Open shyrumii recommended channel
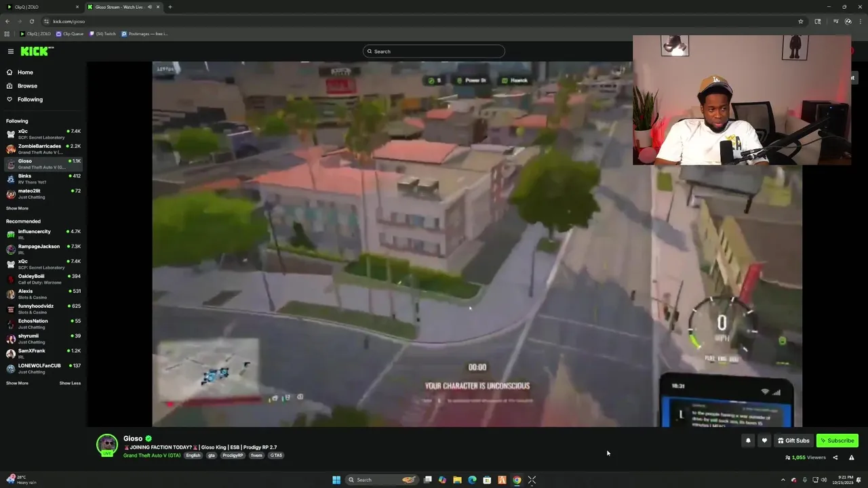The image size is (868, 488). click(x=43, y=339)
